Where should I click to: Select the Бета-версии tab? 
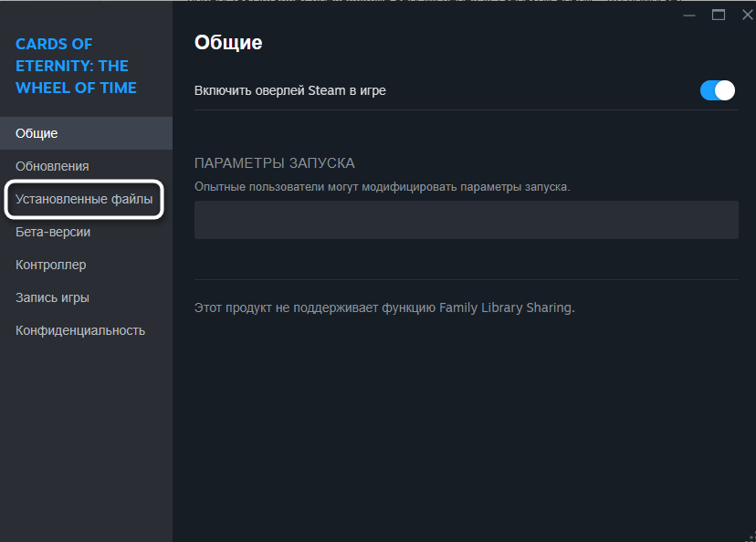pyautogui.click(x=87, y=232)
